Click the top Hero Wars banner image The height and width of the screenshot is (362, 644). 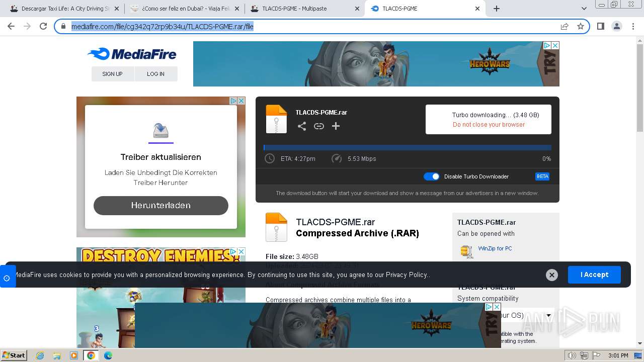376,64
